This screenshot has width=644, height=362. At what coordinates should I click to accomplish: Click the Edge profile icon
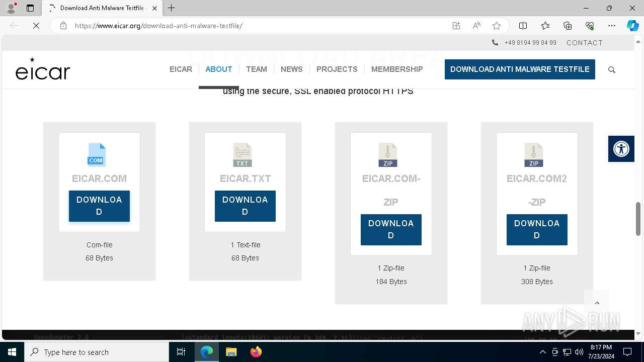pyautogui.click(x=11, y=8)
